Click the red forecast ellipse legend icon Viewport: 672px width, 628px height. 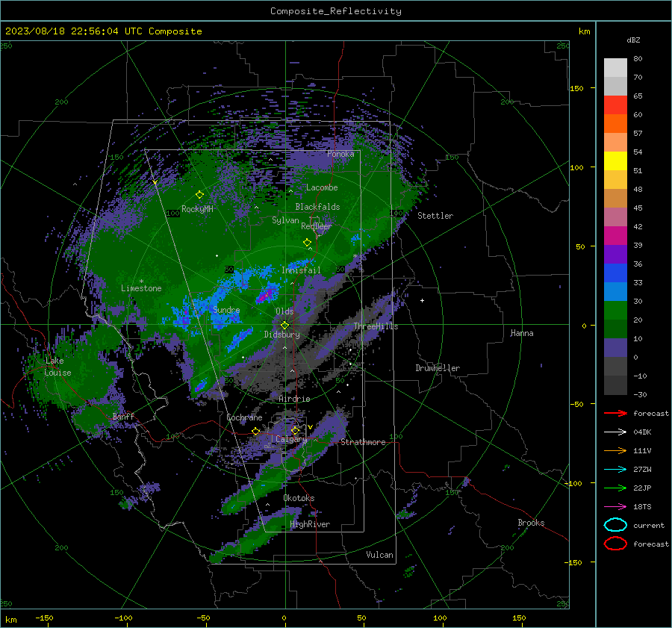tap(615, 544)
